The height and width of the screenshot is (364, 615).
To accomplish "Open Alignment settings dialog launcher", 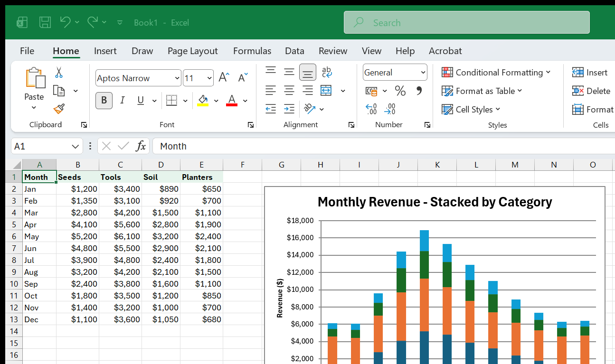I will (351, 125).
